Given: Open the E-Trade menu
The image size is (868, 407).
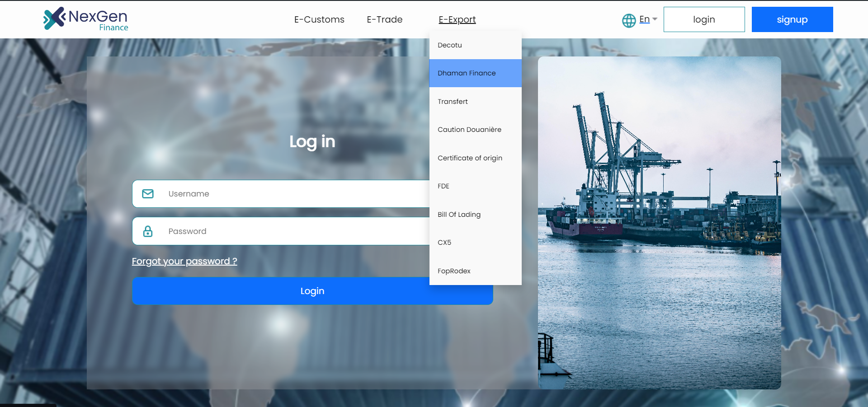Looking at the screenshot, I should pos(384,19).
